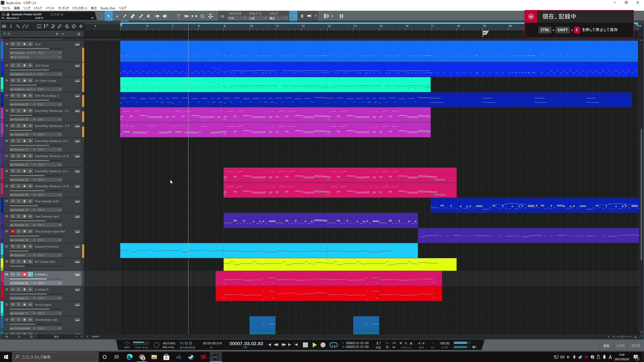Viewport: 644px width, 362px height.
Task: Click the Kick track volume fader
Action: click(x=35, y=49)
